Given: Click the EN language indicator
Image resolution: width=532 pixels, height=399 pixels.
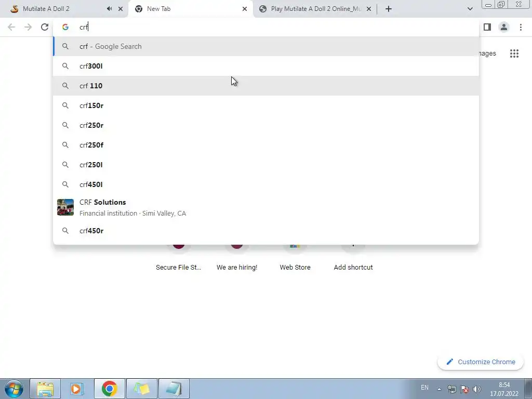Looking at the screenshot, I should (x=424, y=388).
